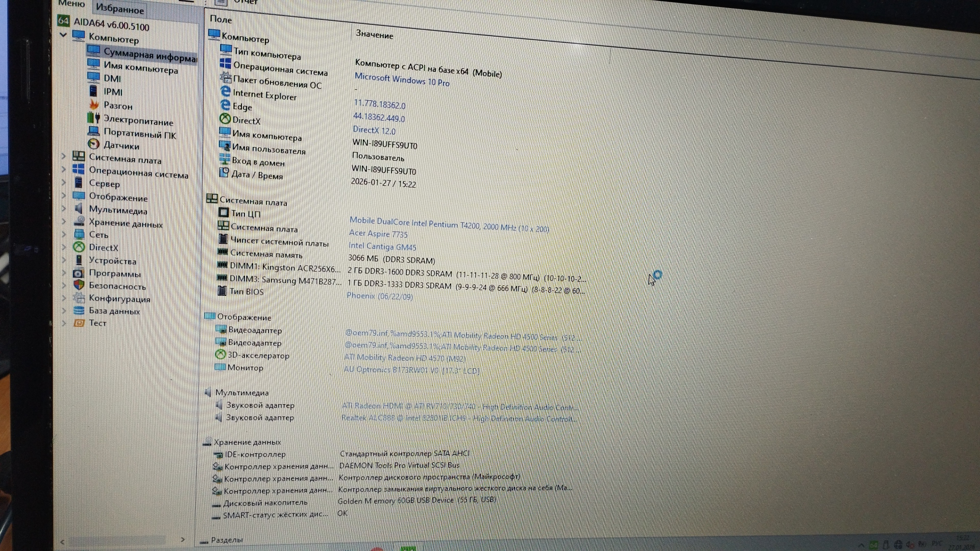Collapse the Компьютер tree node
The height and width of the screenshot is (551, 980).
pyautogui.click(x=63, y=35)
